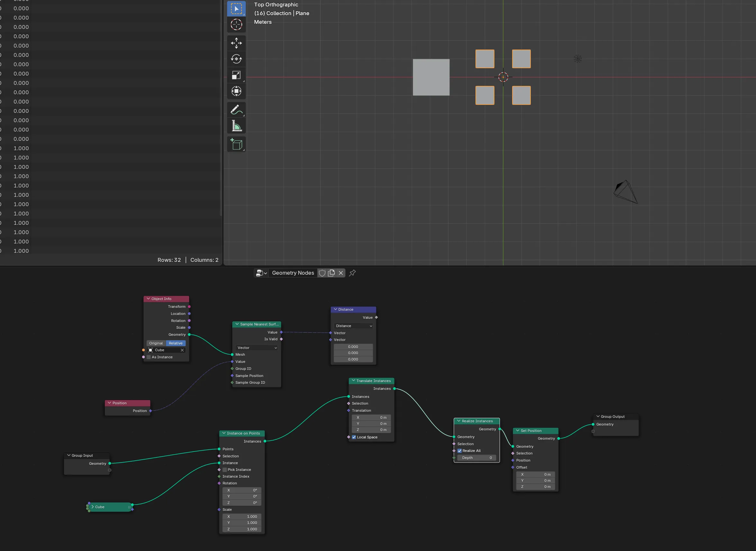
Task: Click the Geometry output socket of Object Info
Action: click(x=189, y=335)
